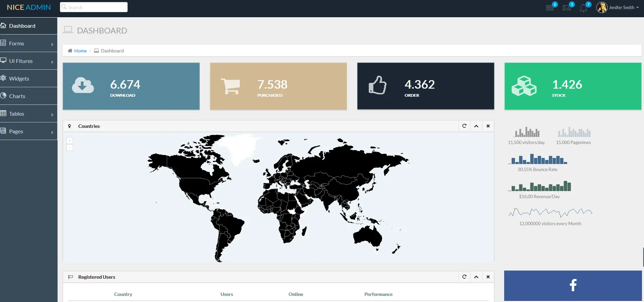Click the cloud download icon
Viewport: 644px width, 302px height.
point(83,85)
